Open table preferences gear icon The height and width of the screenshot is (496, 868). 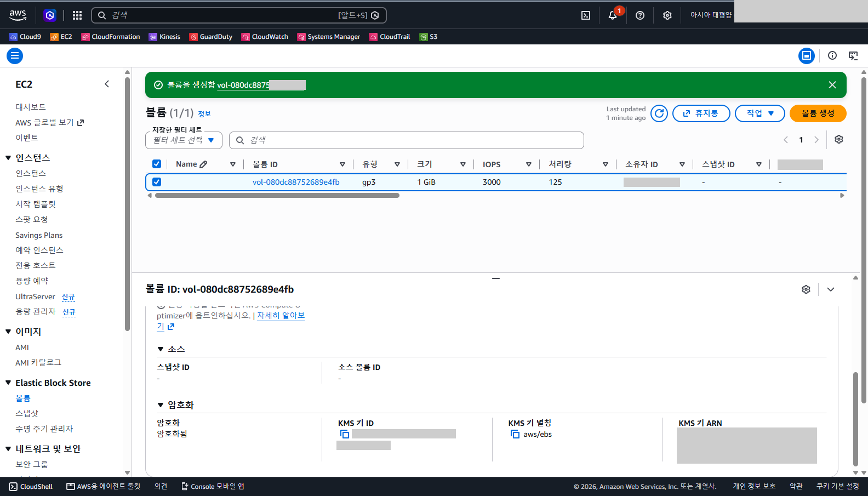[839, 139]
